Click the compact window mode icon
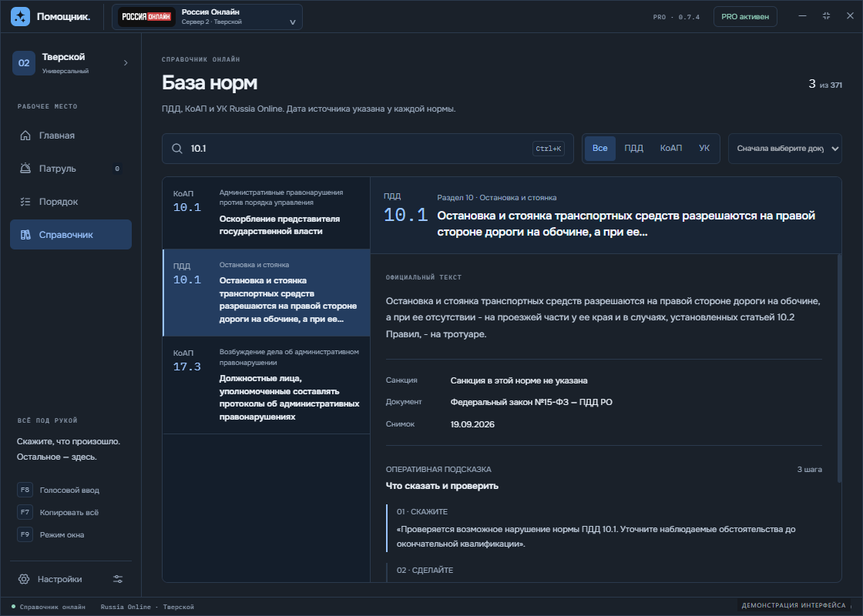 pyautogui.click(x=826, y=16)
